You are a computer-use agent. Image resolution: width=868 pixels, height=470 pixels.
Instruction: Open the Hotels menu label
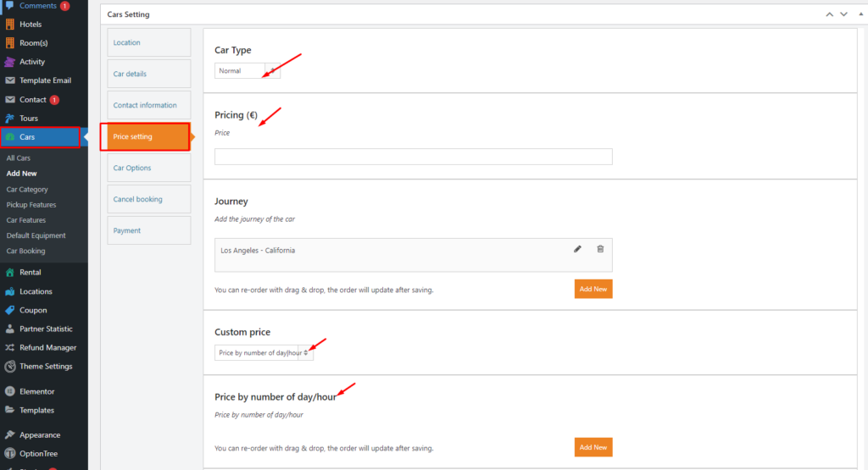[31, 25]
